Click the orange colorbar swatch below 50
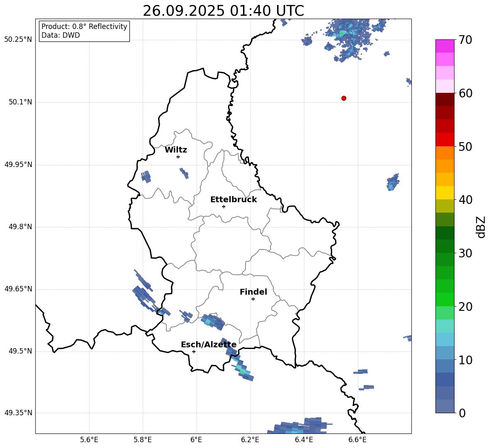The height and width of the screenshot is (448, 491). point(445,153)
